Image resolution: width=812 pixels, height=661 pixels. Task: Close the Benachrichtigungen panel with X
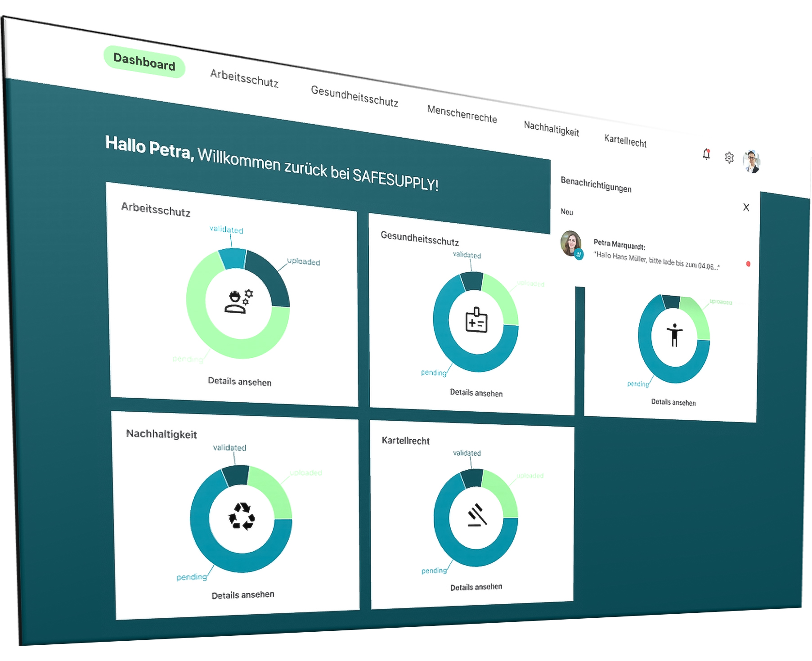(x=746, y=207)
